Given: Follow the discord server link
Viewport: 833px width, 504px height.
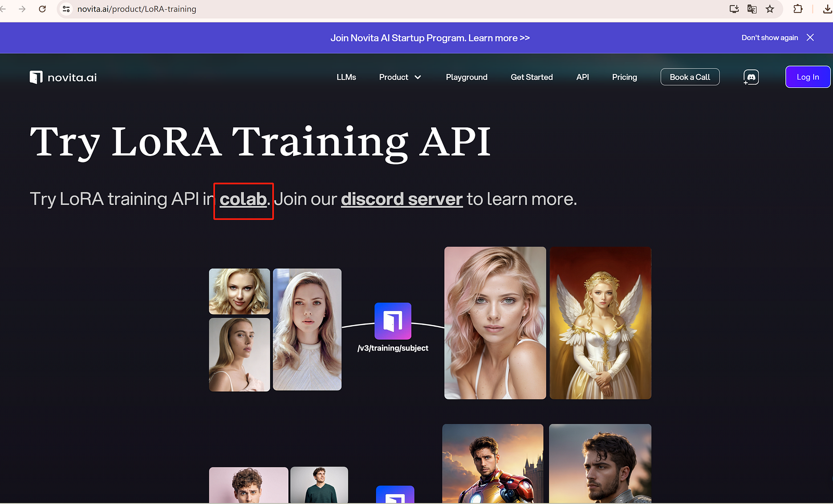Looking at the screenshot, I should 402,199.
